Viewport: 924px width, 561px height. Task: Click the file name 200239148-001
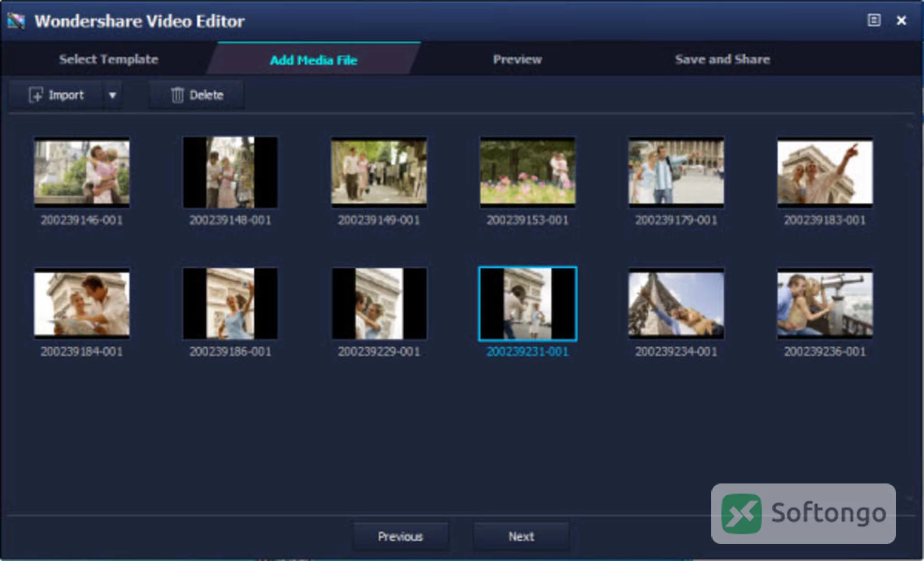point(230,220)
